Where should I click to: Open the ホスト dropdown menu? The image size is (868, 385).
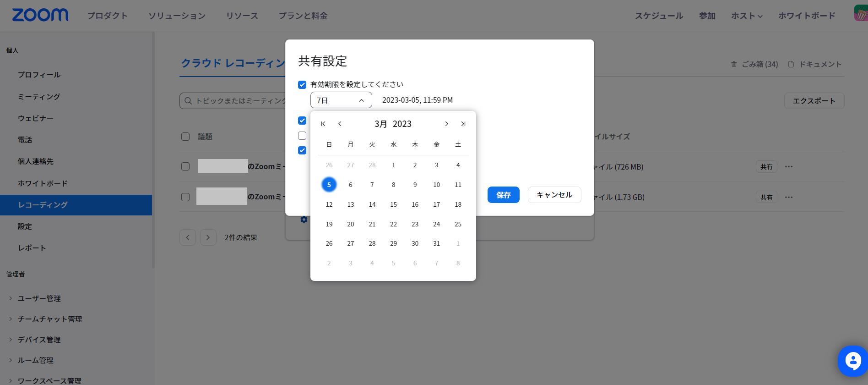click(746, 16)
